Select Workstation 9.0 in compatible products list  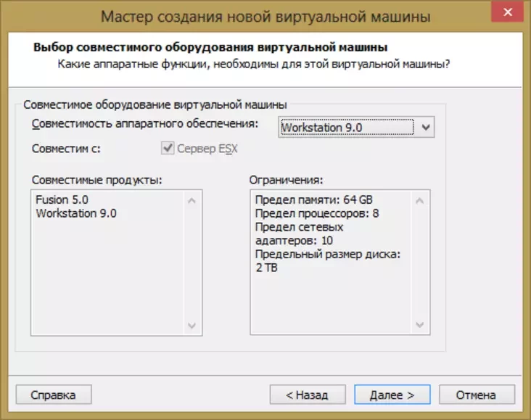[76, 213]
